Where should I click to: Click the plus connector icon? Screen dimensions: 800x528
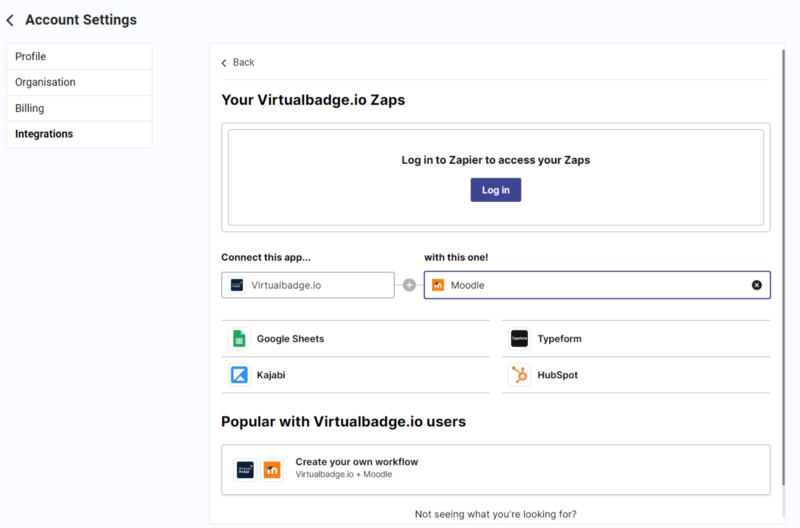(409, 285)
